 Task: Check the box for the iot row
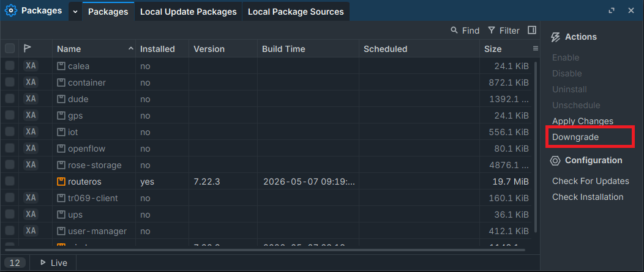pyautogui.click(x=10, y=131)
